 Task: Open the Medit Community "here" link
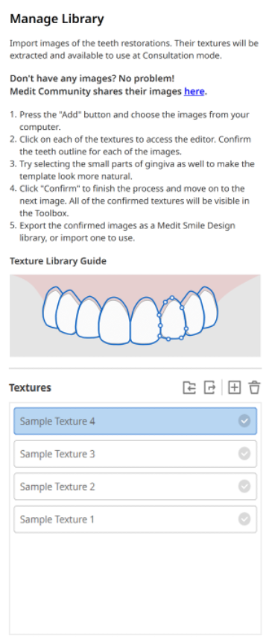click(x=194, y=91)
